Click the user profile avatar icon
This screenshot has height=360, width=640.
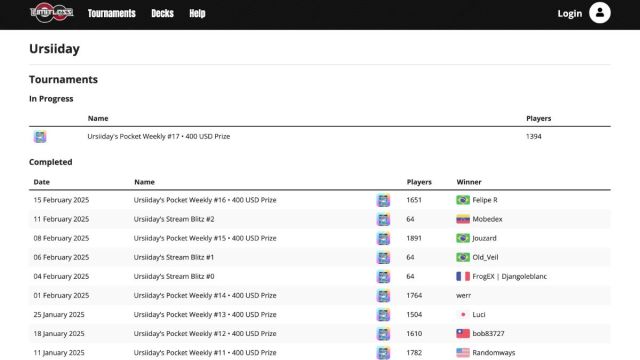click(x=600, y=13)
